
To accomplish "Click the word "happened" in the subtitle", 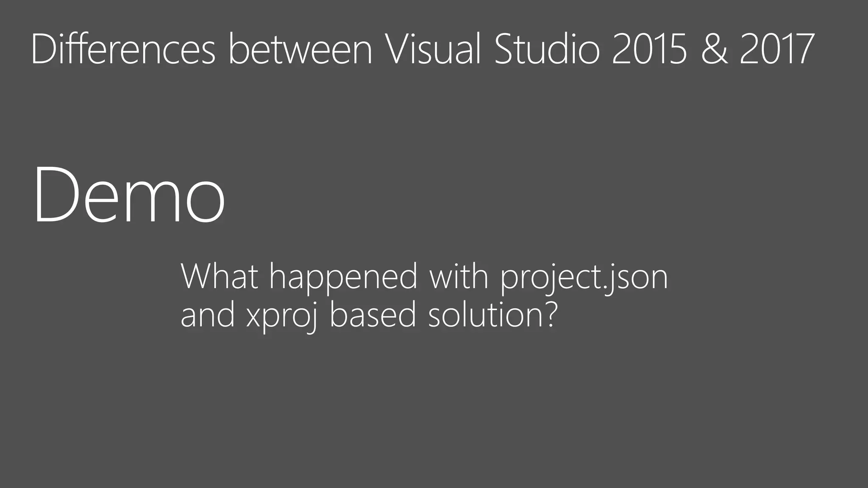I will [344, 279].
